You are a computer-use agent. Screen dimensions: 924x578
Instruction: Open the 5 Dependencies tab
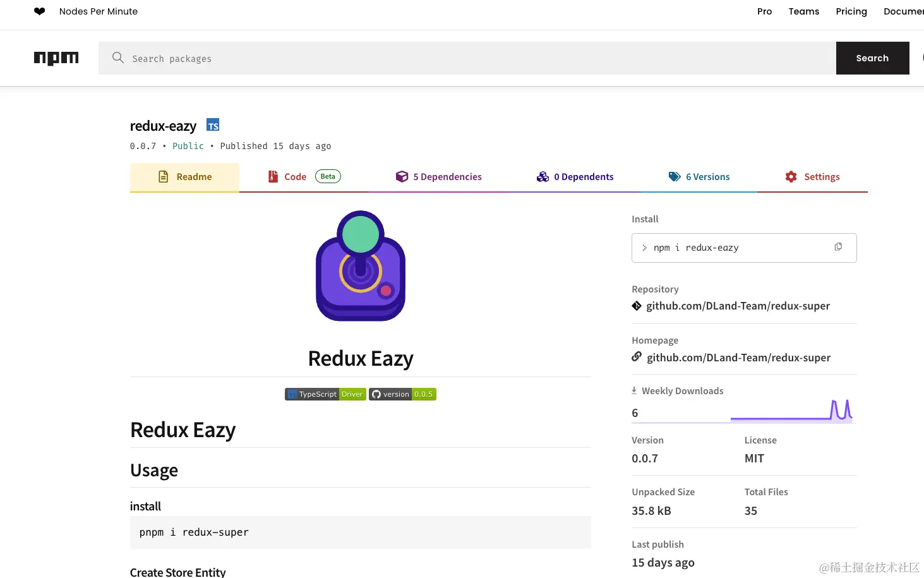pyautogui.click(x=438, y=177)
